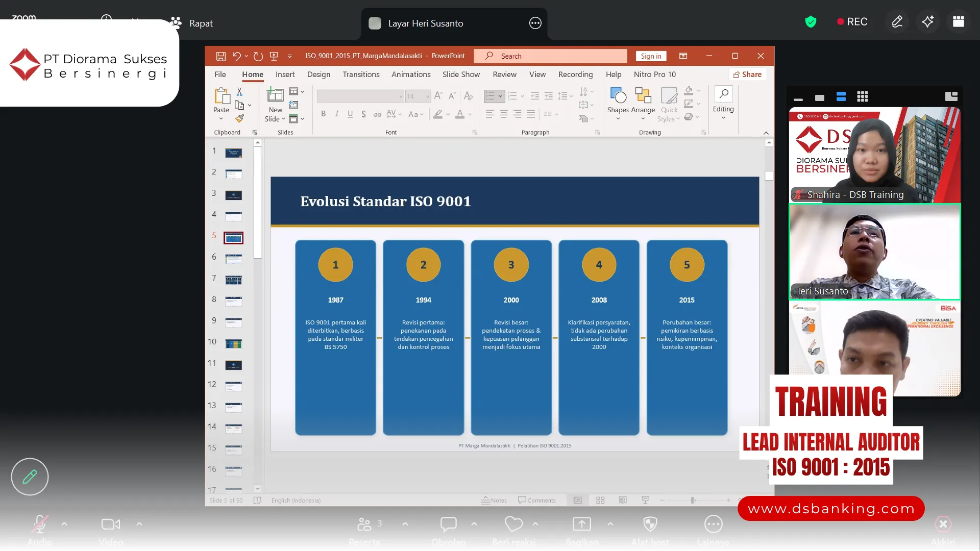Toggle Underline formatting in Font group
This screenshot has width=980, height=551.
coord(350,114)
